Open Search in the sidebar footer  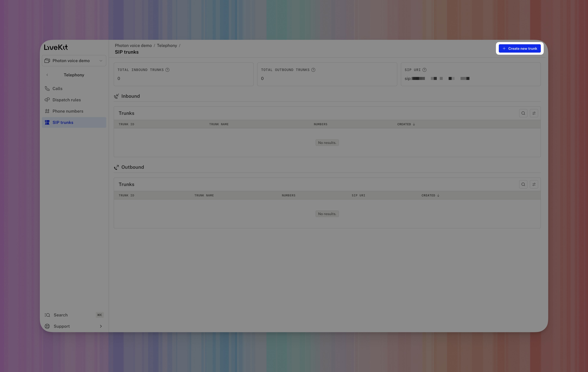point(74,315)
